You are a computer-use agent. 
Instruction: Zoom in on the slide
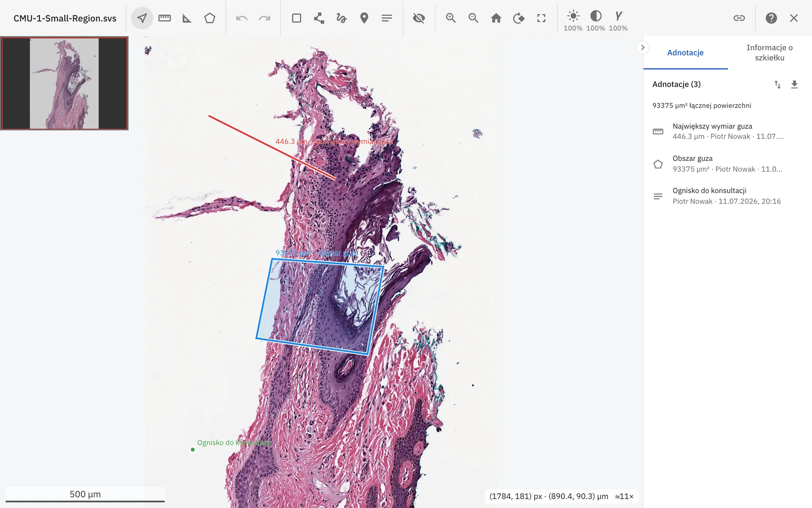click(451, 18)
